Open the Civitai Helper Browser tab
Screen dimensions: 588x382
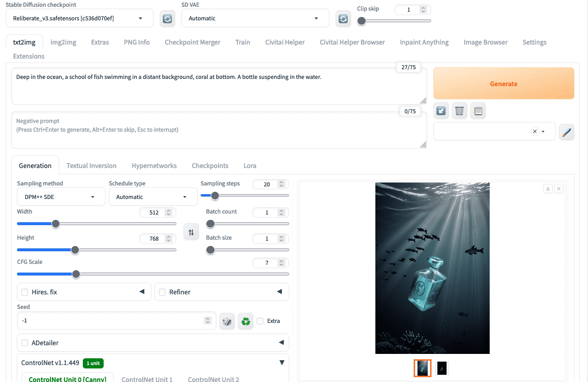tap(352, 42)
